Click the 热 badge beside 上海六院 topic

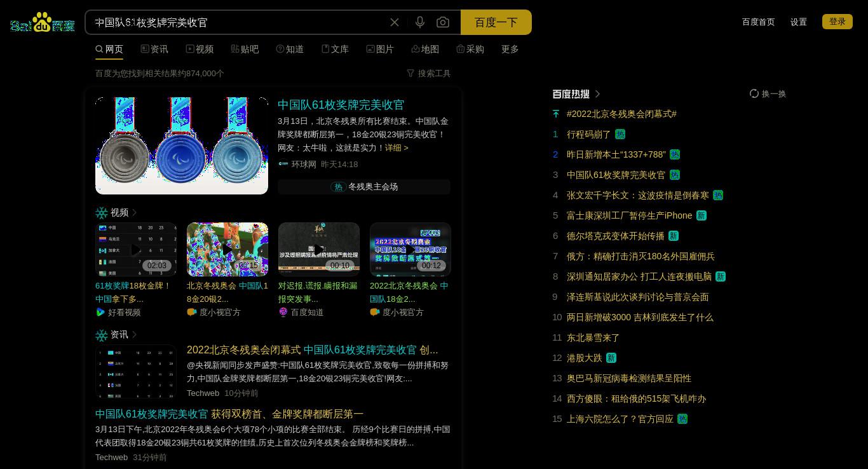pyautogui.click(x=682, y=419)
